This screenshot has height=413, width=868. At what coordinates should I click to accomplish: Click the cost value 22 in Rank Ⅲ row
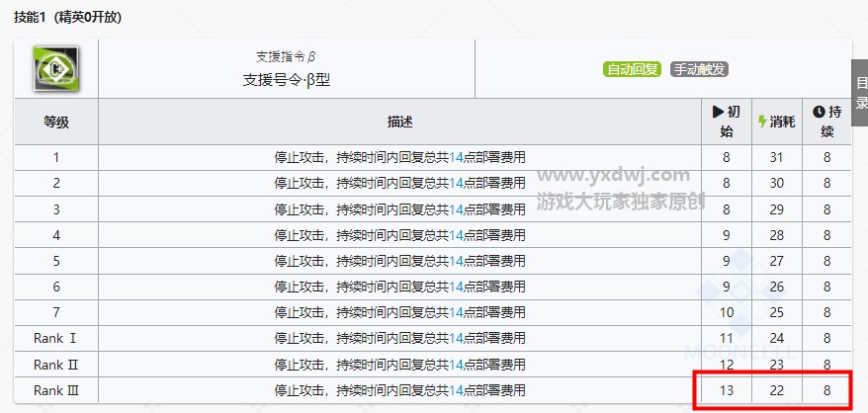[x=775, y=389]
